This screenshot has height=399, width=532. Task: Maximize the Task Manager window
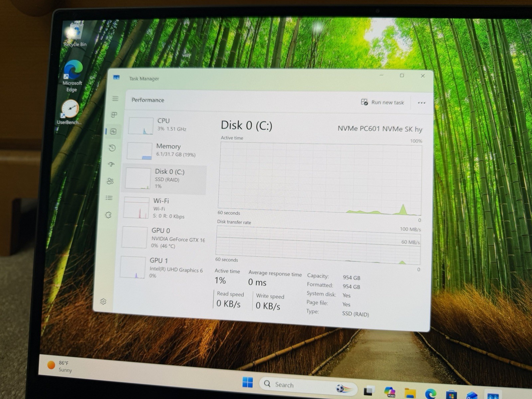coord(402,75)
